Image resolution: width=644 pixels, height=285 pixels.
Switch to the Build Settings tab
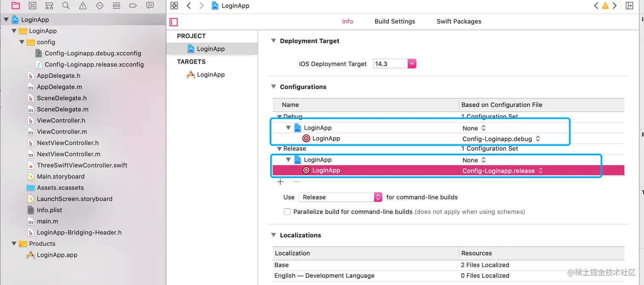click(395, 21)
